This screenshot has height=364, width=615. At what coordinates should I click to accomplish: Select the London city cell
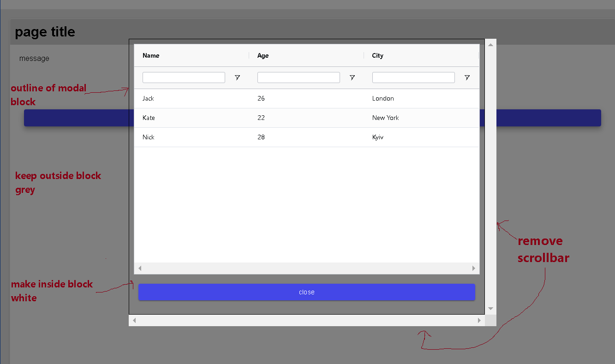[x=421, y=98]
